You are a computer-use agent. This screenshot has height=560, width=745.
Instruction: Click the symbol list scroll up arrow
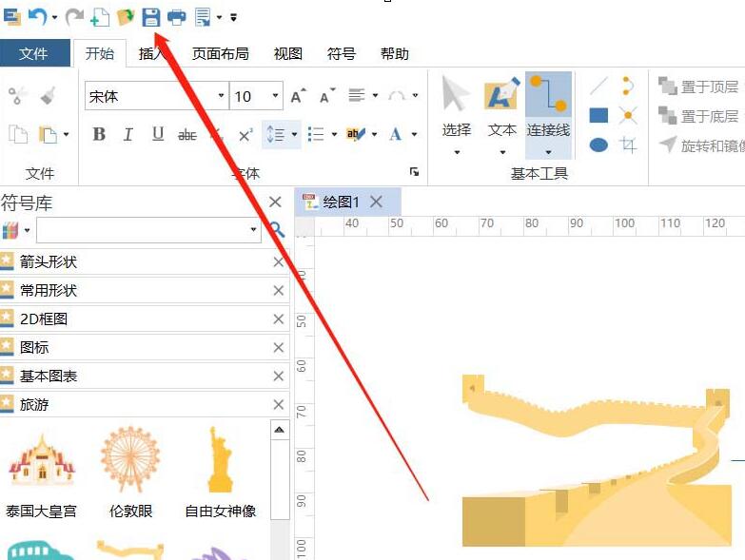(280, 430)
